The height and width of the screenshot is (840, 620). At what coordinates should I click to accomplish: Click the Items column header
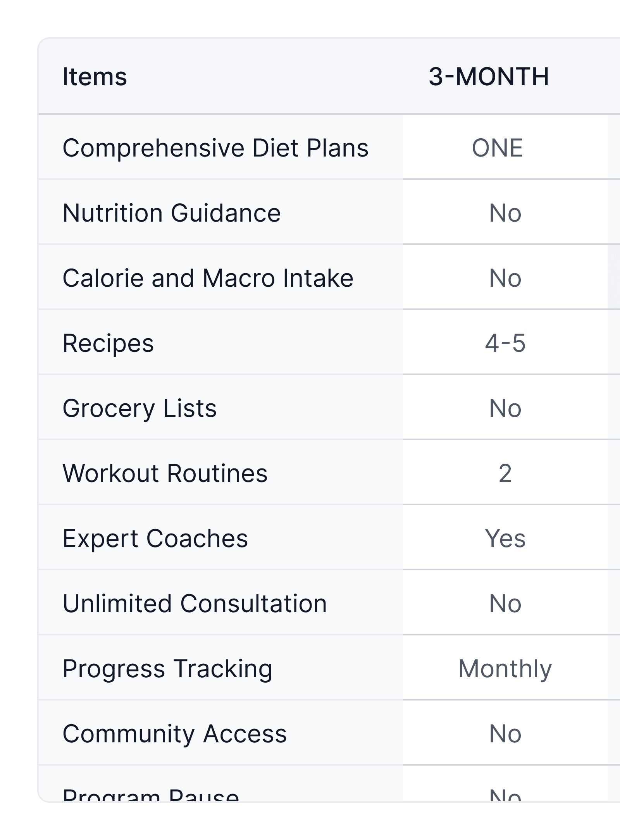click(x=95, y=76)
